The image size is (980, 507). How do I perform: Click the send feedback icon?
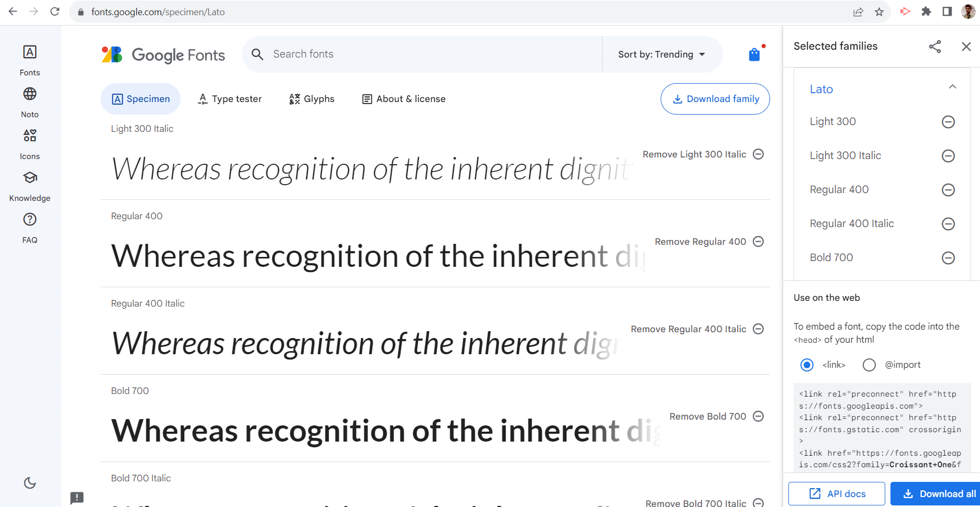click(77, 498)
